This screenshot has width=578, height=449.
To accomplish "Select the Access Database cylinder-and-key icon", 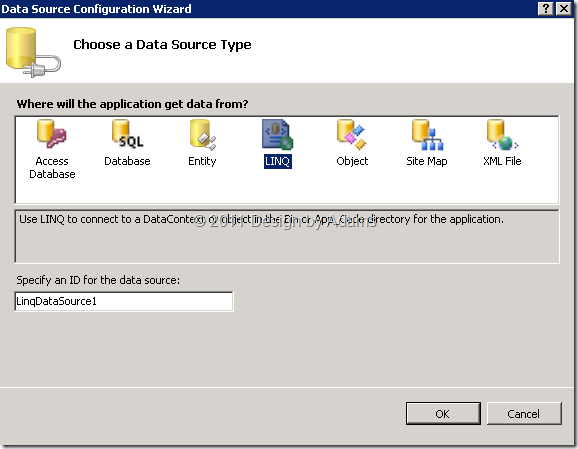I will 52,134.
